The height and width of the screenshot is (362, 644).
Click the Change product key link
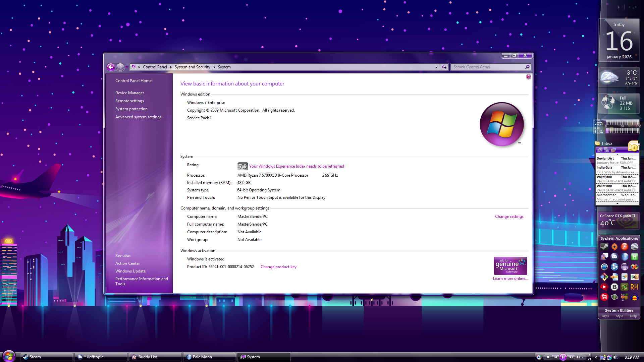[278, 267]
